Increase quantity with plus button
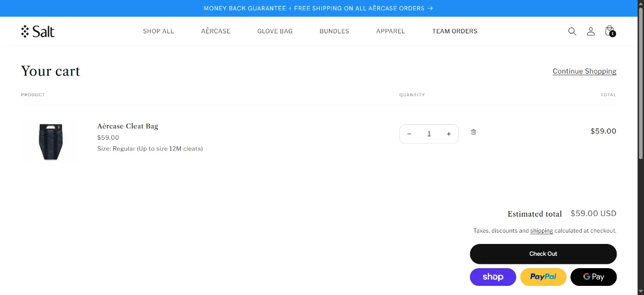The image size is (644, 295). pyautogui.click(x=449, y=134)
